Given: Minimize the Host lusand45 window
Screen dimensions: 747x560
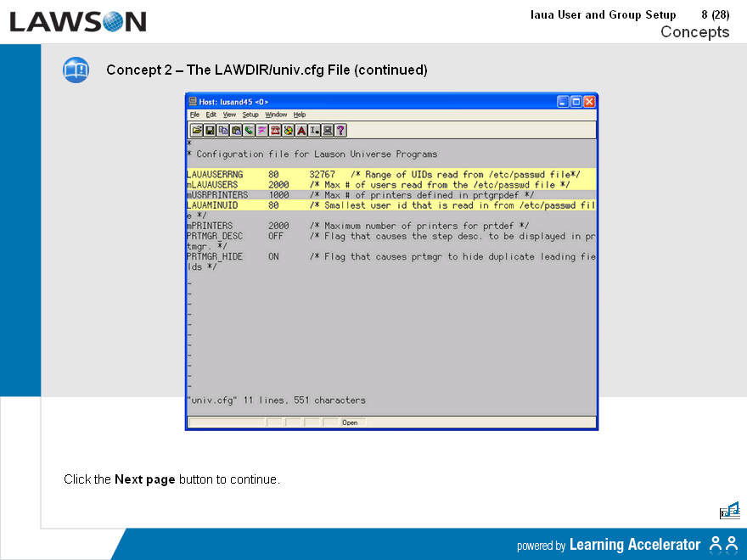Looking at the screenshot, I should pos(563,102).
